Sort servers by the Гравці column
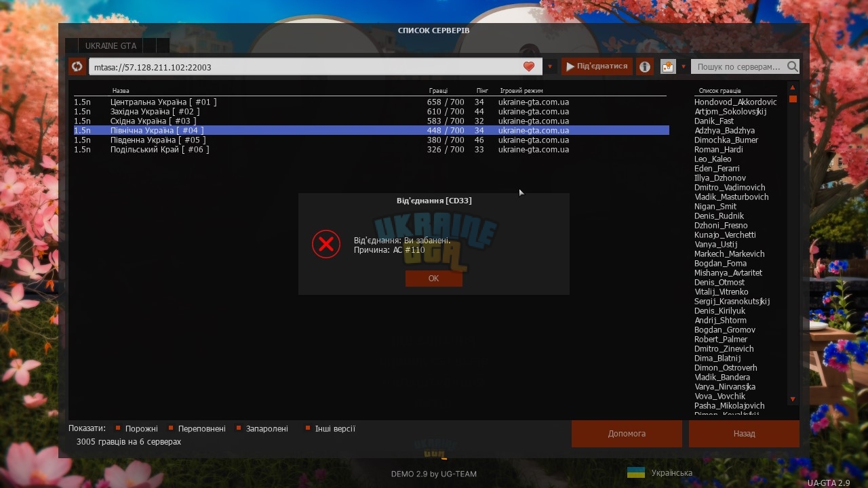Screen dimensions: 868x488 coord(438,91)
